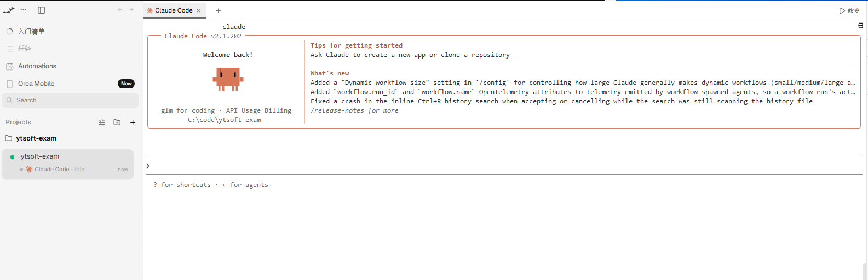The height and width of the screenshot is (280, 868).
Task: Close the Claude Code tab
Action: pyautogui.click(x=199, y=10)
